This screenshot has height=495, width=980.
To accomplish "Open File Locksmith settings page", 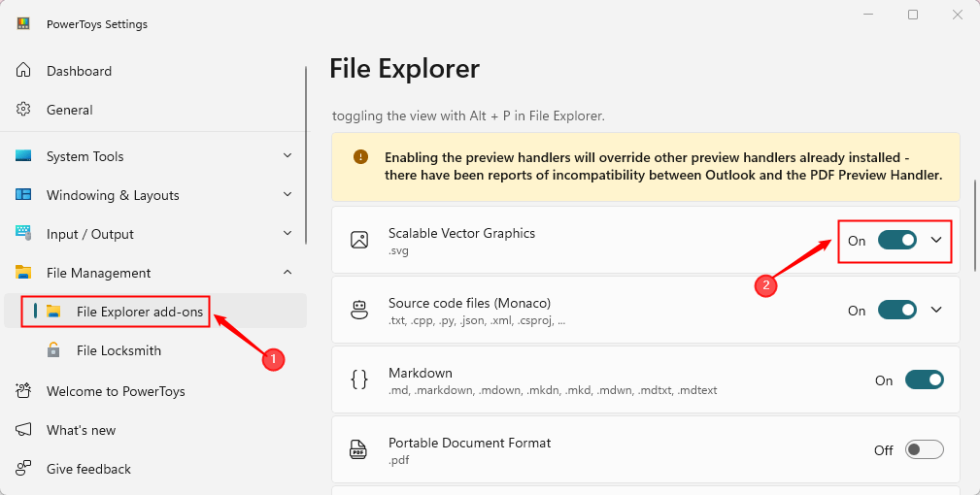I will pyautogui.click(x=118, y=350).
